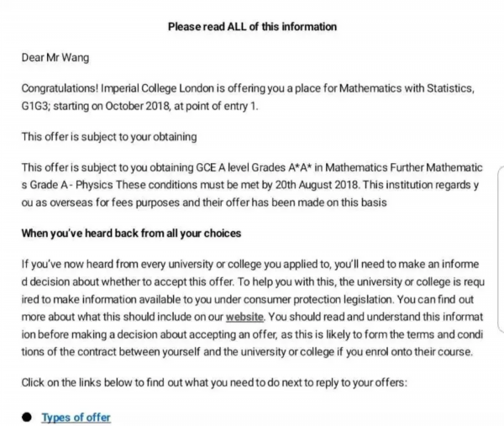This screenshot has height=426, width=504.
Task: Click the 'Dear Mr Wang' salutation
Action: coord(55,58)
